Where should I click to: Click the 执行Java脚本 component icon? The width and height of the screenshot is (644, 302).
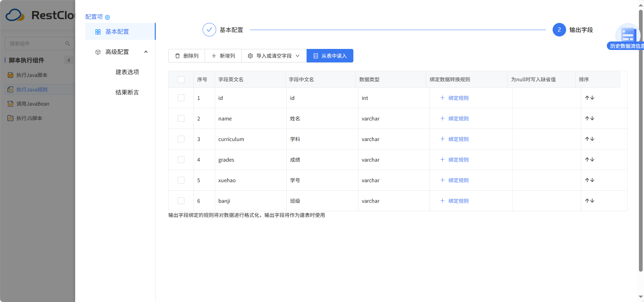[10, 75]
